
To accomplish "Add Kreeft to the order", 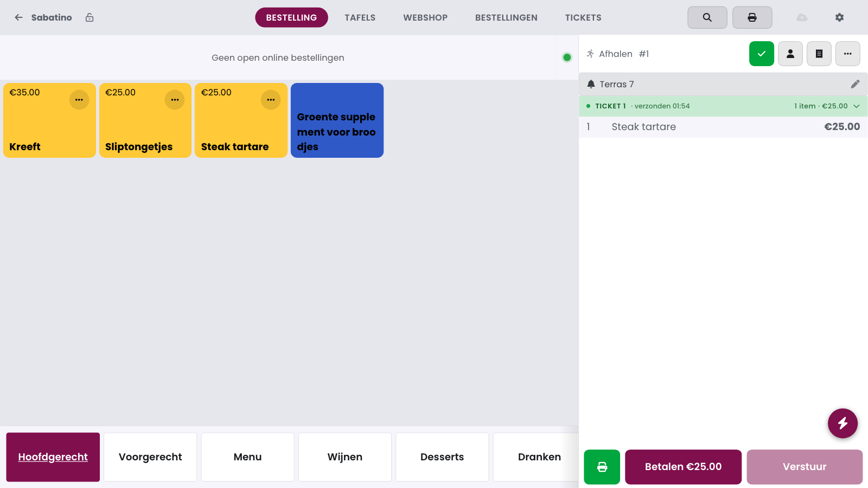I will (x=49, y=120).
